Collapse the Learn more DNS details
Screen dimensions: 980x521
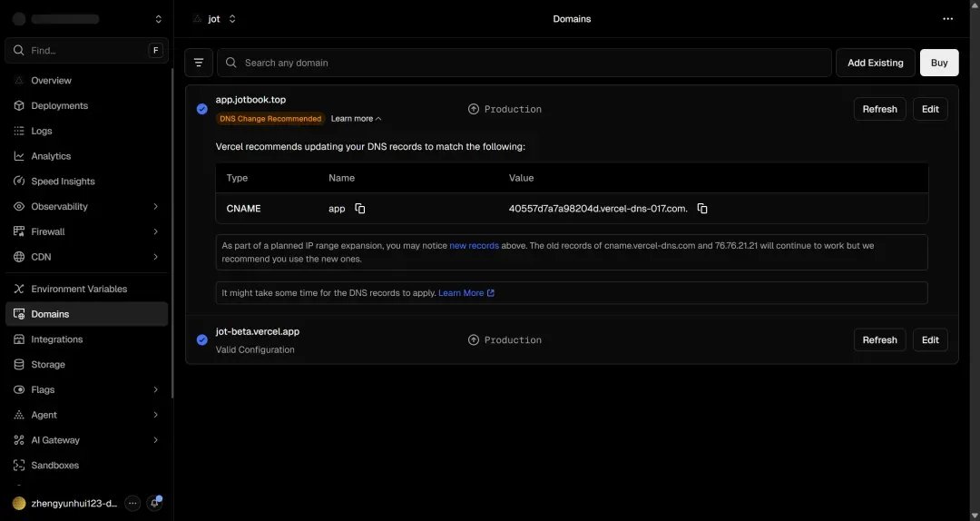[x=356, y=118]
